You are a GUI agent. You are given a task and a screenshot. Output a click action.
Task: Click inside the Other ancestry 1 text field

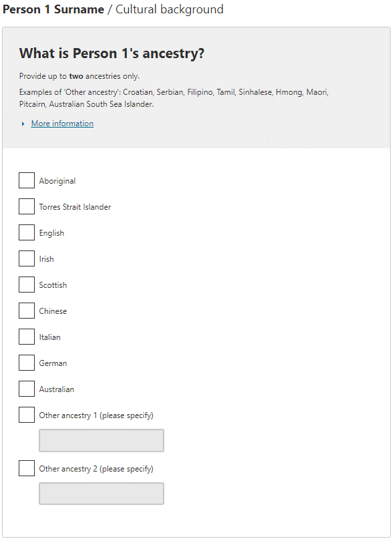click(x=101, y=440)
